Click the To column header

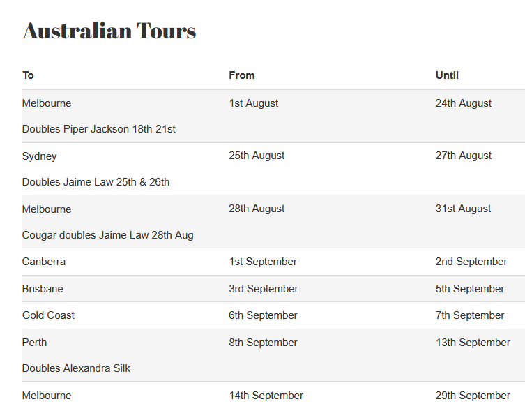(x=28, y=75)
